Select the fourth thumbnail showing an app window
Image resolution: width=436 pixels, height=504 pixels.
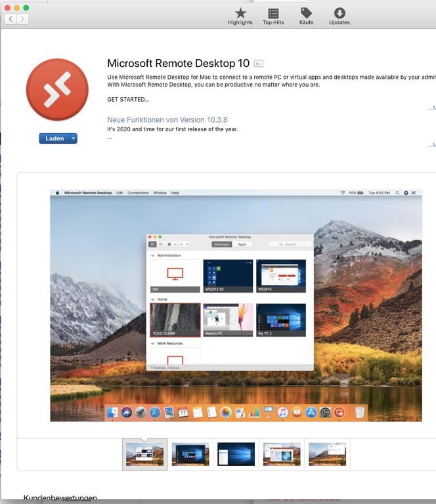coord(282,454)
